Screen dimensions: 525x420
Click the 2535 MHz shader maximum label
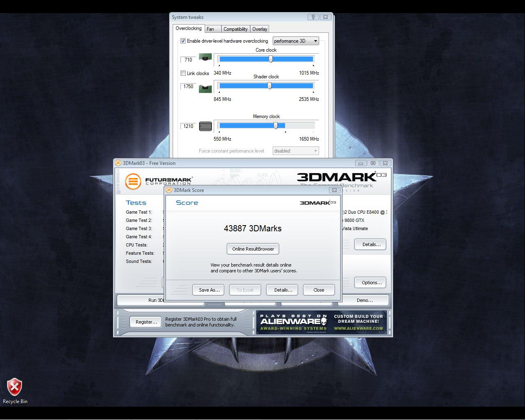click(309, 99)
